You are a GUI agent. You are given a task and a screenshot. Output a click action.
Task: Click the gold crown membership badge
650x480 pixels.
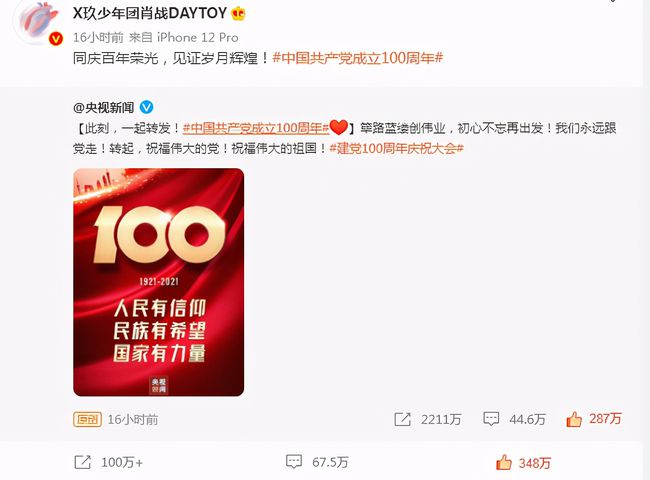click(x=238, y=14)
